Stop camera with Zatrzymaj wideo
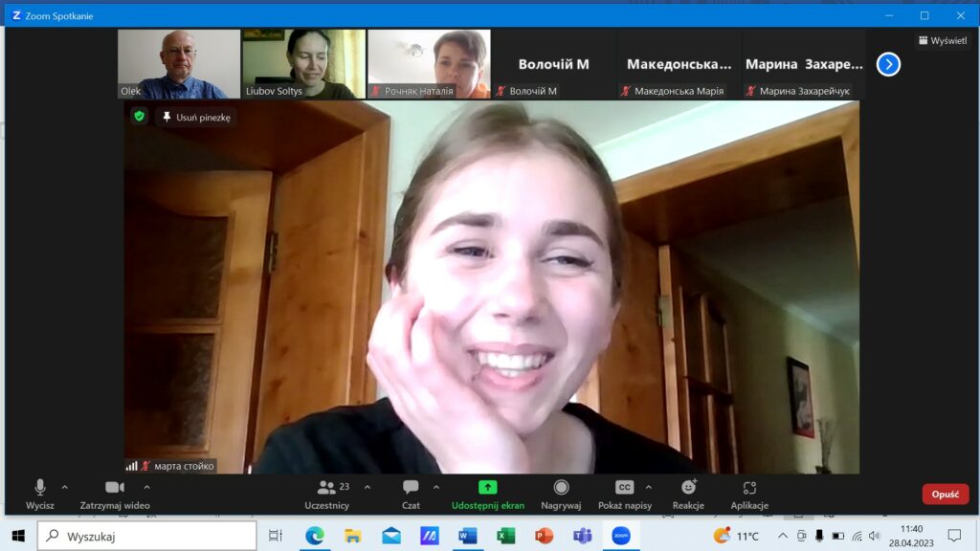 115,495
